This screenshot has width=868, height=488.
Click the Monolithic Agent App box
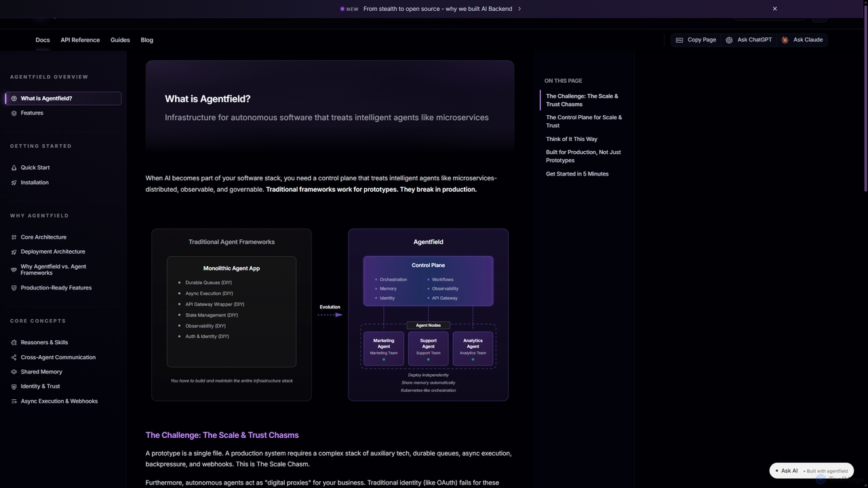(x=231, y=312)
